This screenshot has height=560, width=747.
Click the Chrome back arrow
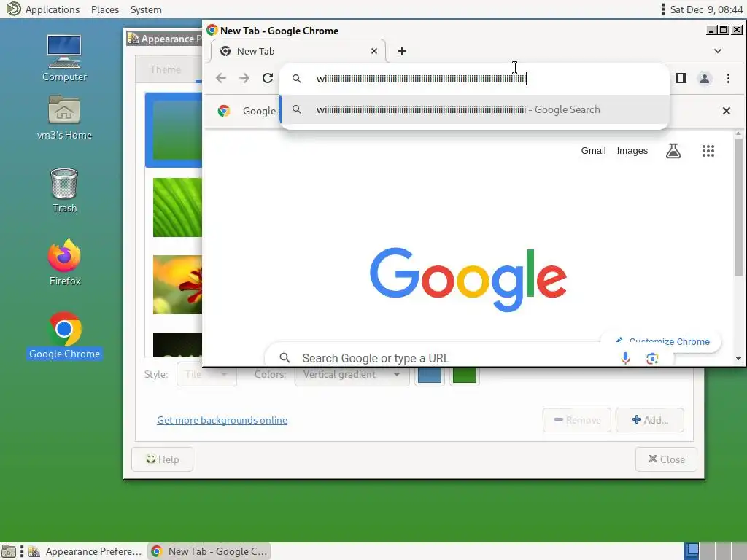coord(220,78)
